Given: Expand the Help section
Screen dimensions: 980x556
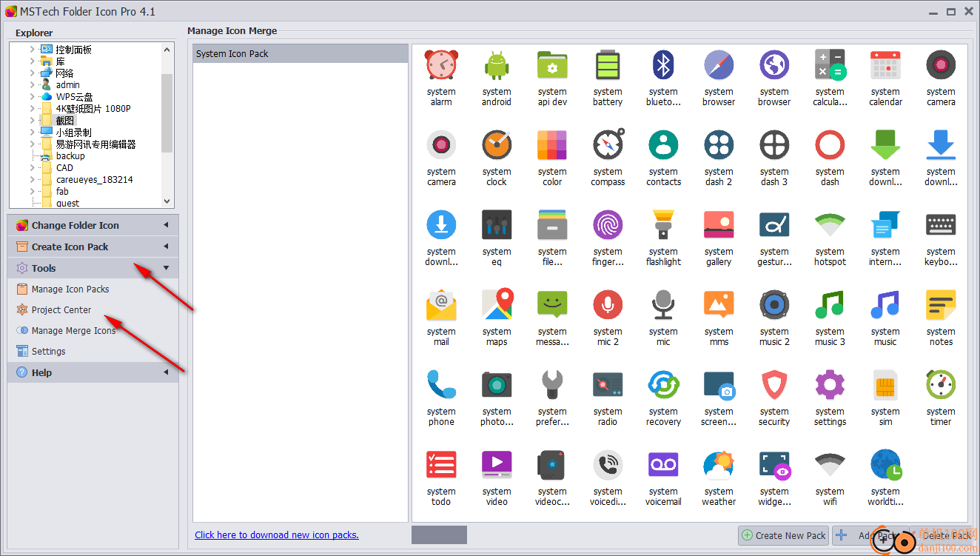Looking at the screenshot, I should tap(93, 372).
